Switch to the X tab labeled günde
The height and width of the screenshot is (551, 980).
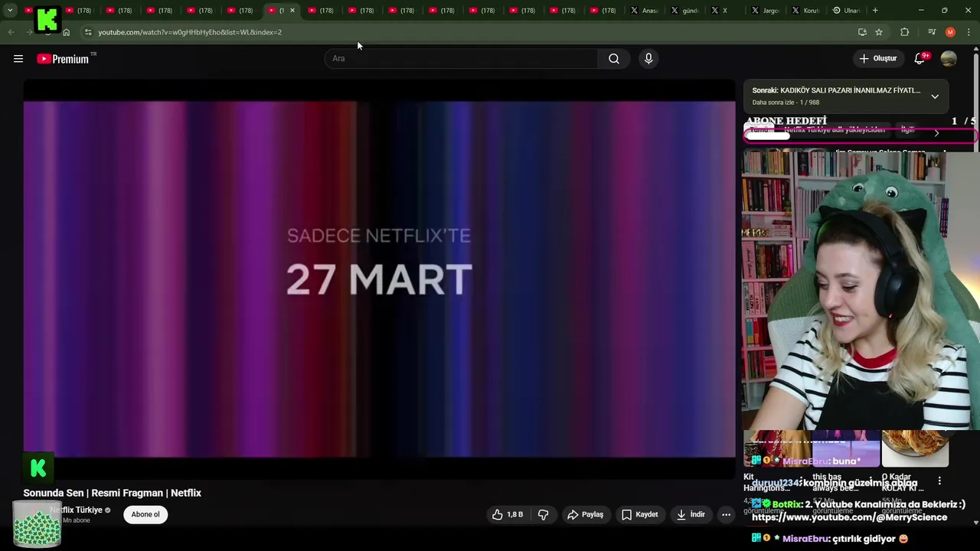(x=685, y=11)
